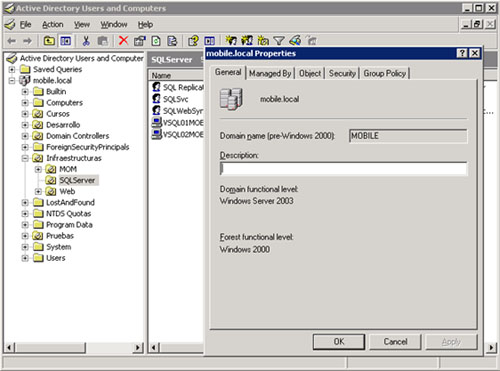This screenshot has height=371, width=500.
Task: Expand the Builtin container
Action: pos(25,91)
